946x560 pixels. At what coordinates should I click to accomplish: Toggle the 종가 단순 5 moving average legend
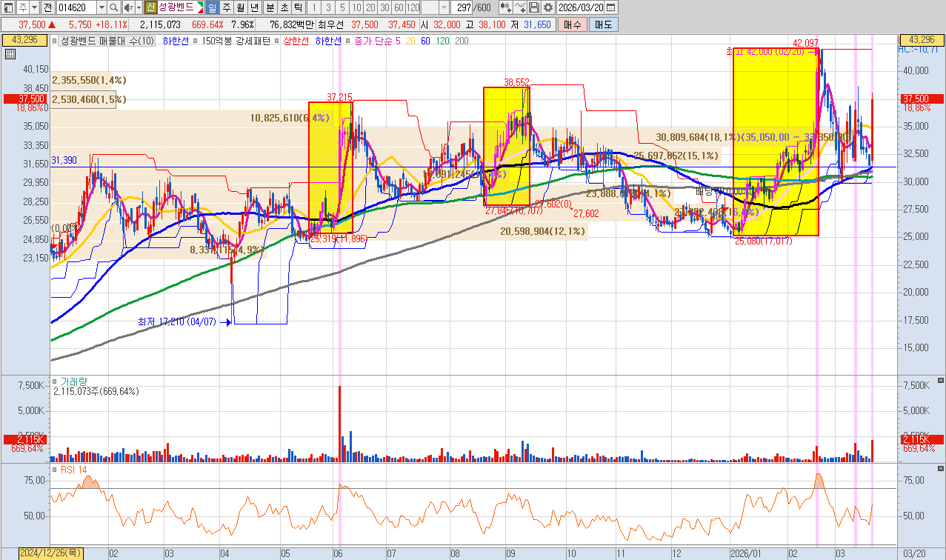tap(376, 41)
